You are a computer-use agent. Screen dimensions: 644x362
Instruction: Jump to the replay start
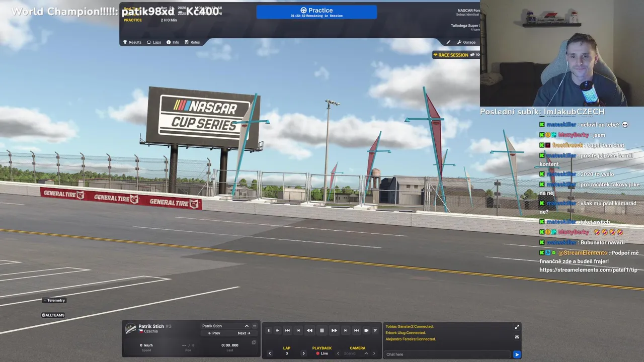coord(287,330)
